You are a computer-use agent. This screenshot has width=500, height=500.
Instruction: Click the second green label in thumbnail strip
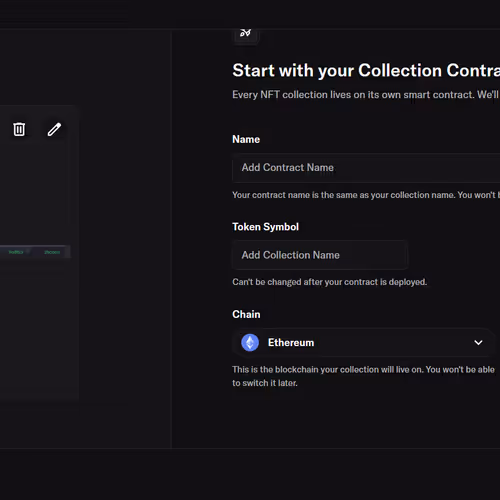tap(52, 252)
